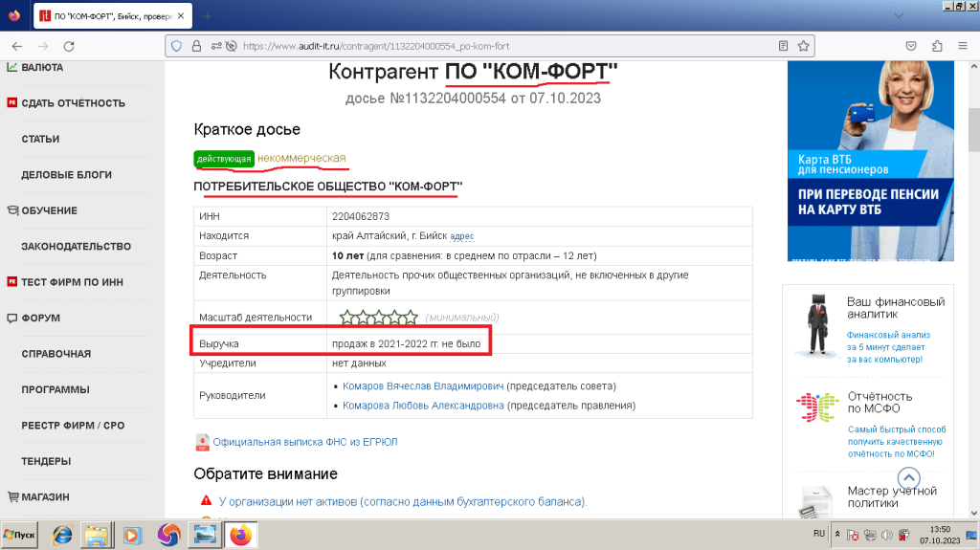980x550 pixels.
Task: Click the activity scale star rating
Action: pos(379,318)
